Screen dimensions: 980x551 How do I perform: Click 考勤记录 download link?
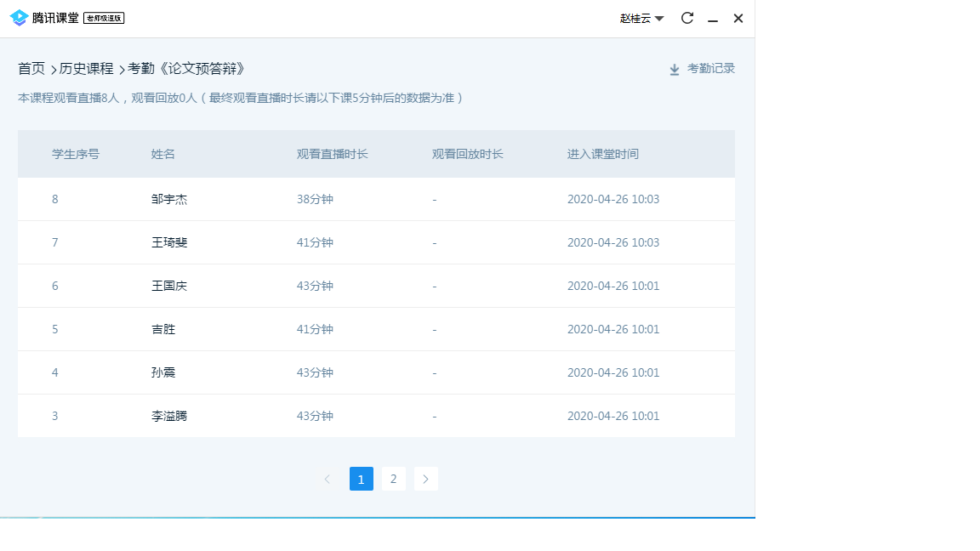click(710, 69)
